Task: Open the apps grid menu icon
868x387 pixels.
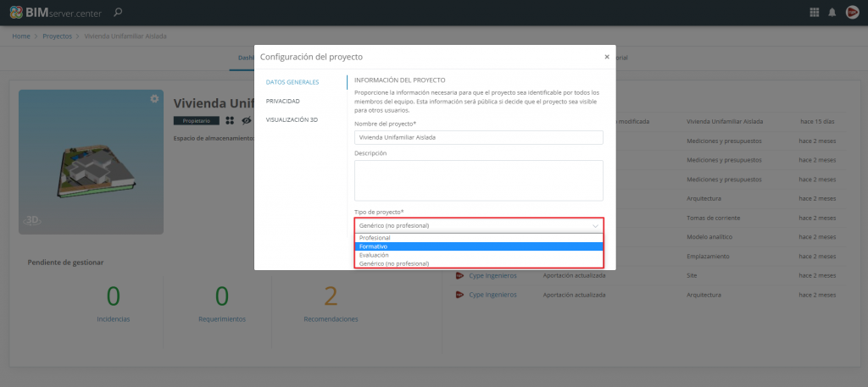Action: [815, 13]
